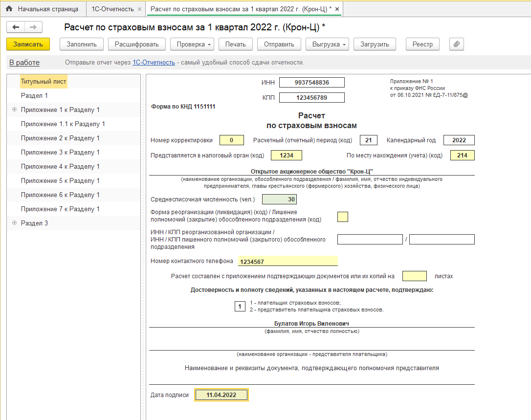Expand the Раздел 3 tree node

14,223
